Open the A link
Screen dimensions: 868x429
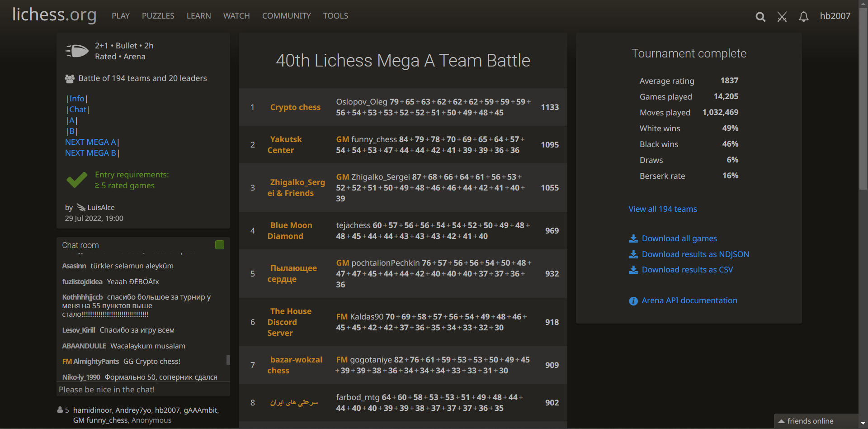(x=72, y=120)
